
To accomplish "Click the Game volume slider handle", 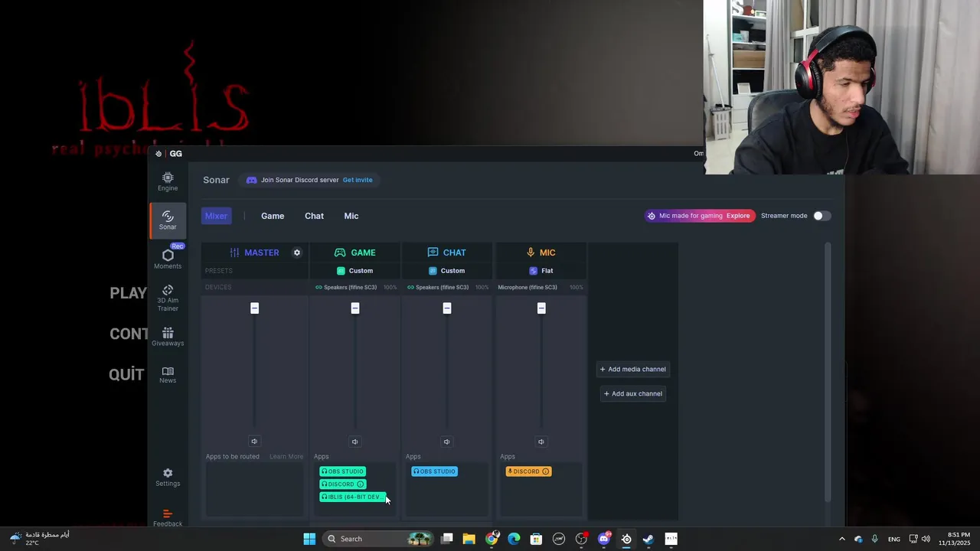I will click(355, 308).
